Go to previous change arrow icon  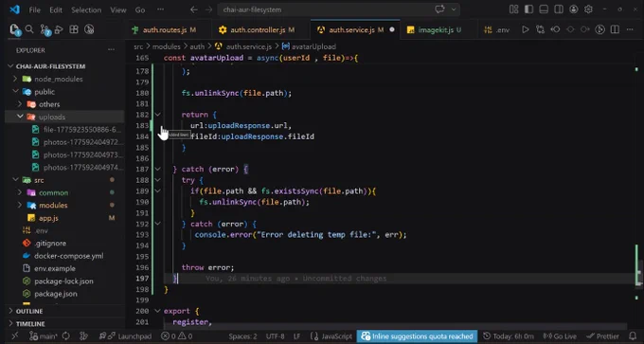point(555,29)
